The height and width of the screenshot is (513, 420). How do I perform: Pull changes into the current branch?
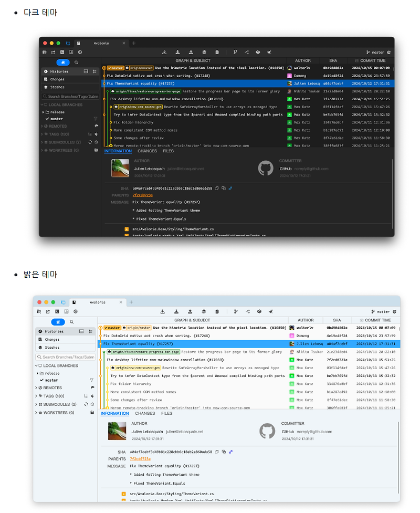tap(178, 52)
